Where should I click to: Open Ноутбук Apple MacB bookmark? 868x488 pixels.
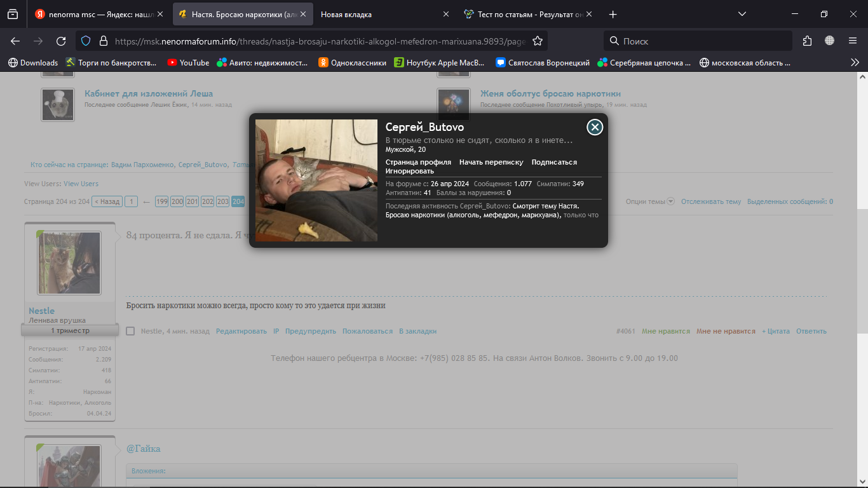pos(439,63)
